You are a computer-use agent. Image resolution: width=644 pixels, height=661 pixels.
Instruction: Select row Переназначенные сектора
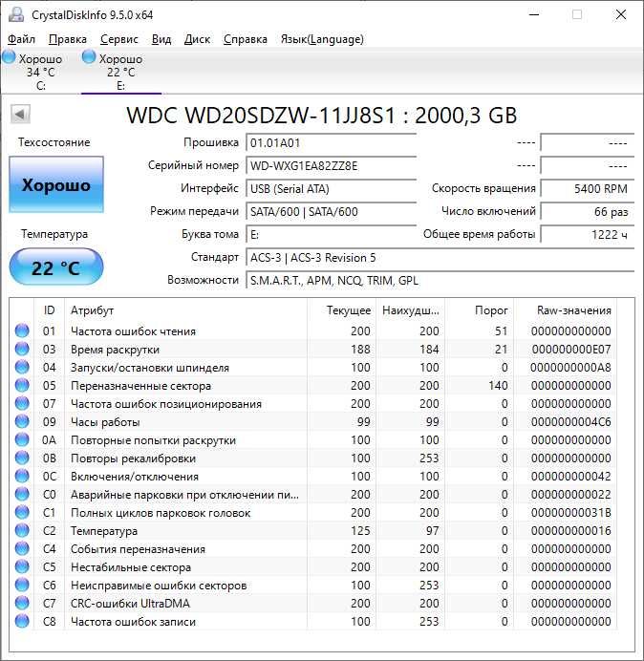[x=313, y=385]
